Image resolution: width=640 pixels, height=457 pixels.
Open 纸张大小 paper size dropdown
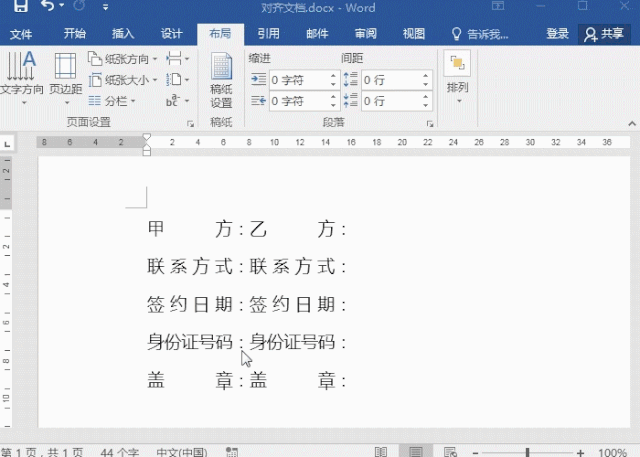click(122, 80)
